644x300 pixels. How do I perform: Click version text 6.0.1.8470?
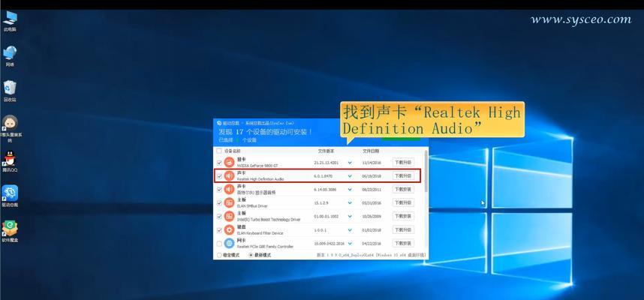[324, 176]
